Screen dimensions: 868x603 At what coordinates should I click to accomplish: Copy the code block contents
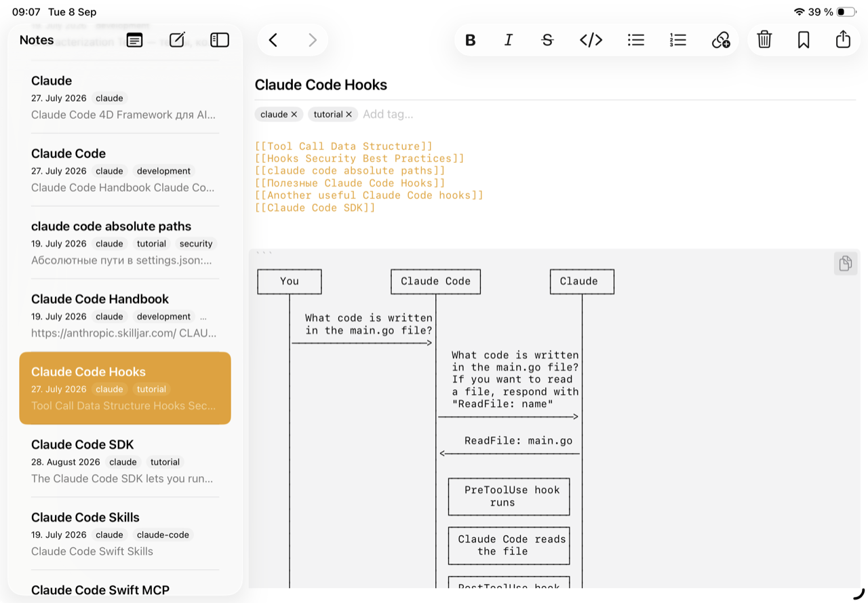tap(845, 263)
